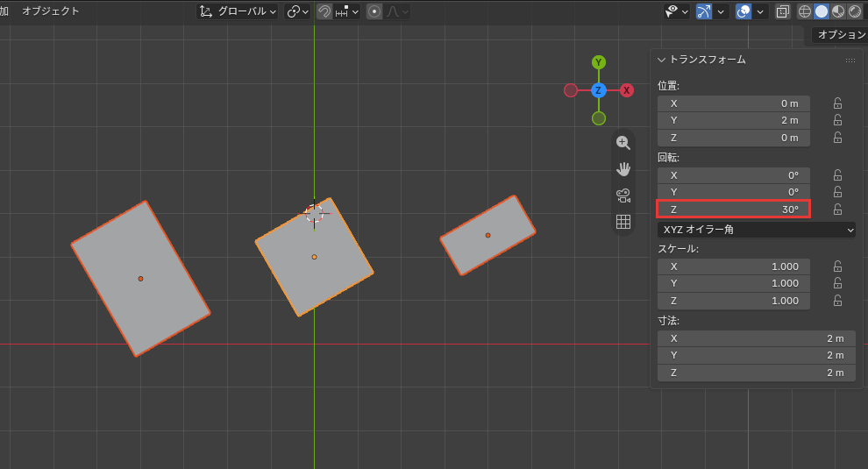Select wireframe viewport shading
This screenshot has width=868, height=469.
tap(804, 11)
